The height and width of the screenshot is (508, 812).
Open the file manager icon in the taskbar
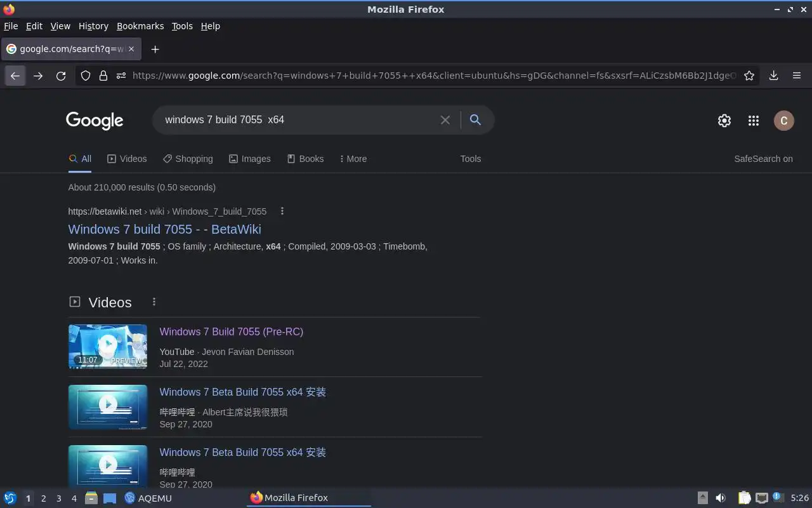click(91, 498)
